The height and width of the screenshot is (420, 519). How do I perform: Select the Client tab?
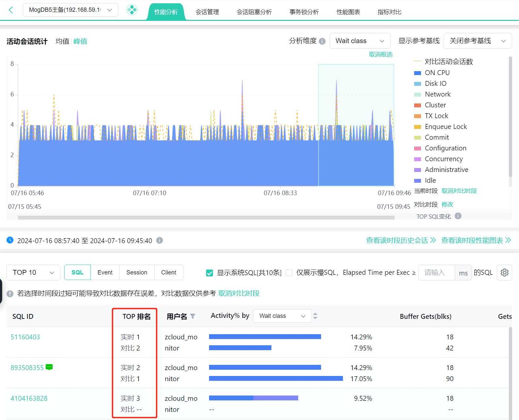click(x=169, y=272)
